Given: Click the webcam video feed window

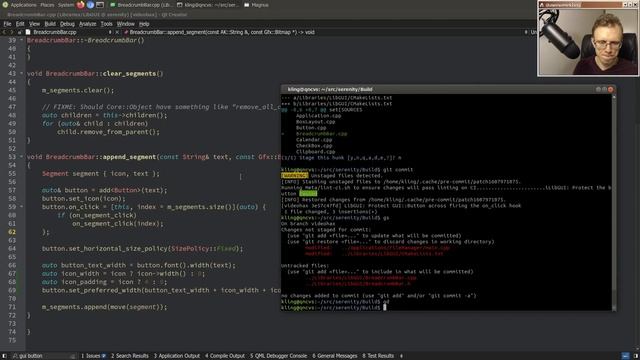Looking at the screenshot, I should point(588,42).
